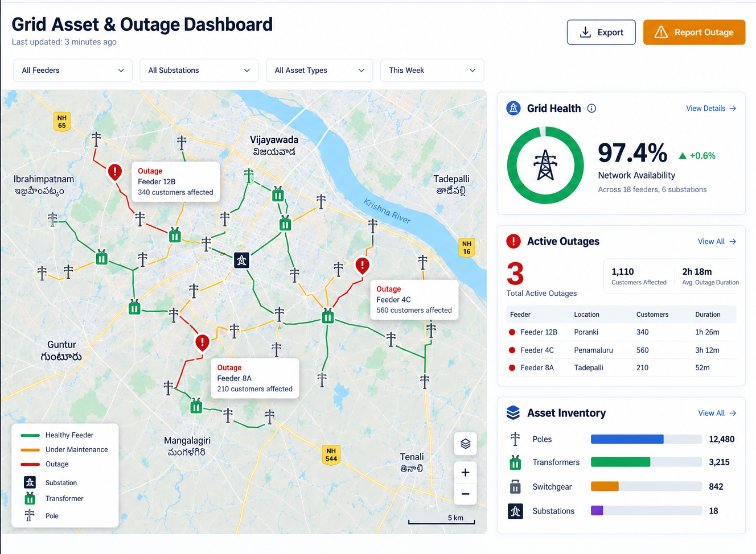Click the Poranki location cell
756x554 pixels.
click(x=586, y=332)
